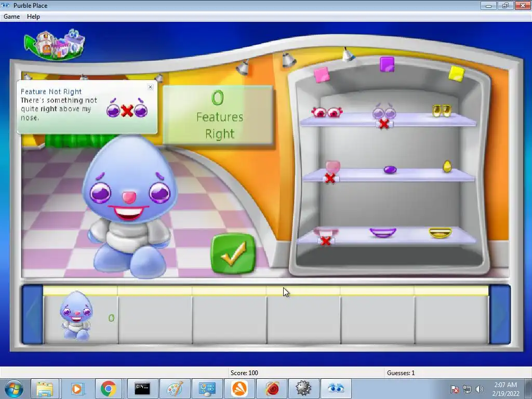Select the yellow eyes on top shelf

point(442,111)
